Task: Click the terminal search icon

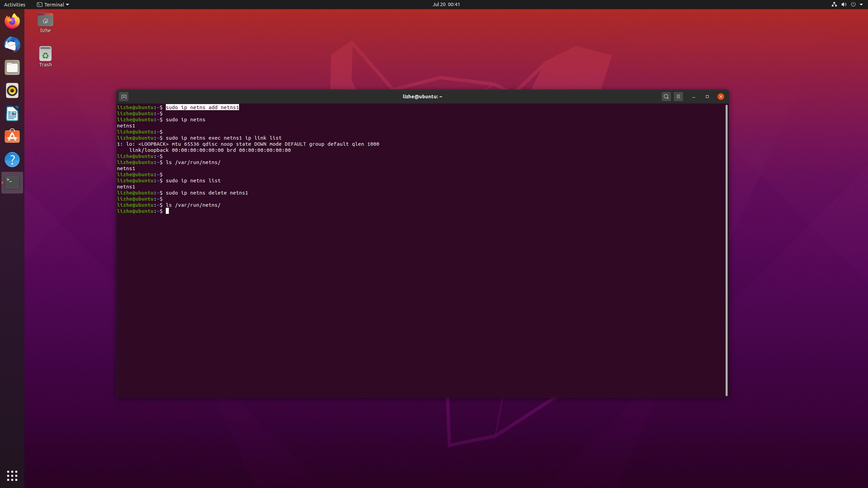Action: 666,97
